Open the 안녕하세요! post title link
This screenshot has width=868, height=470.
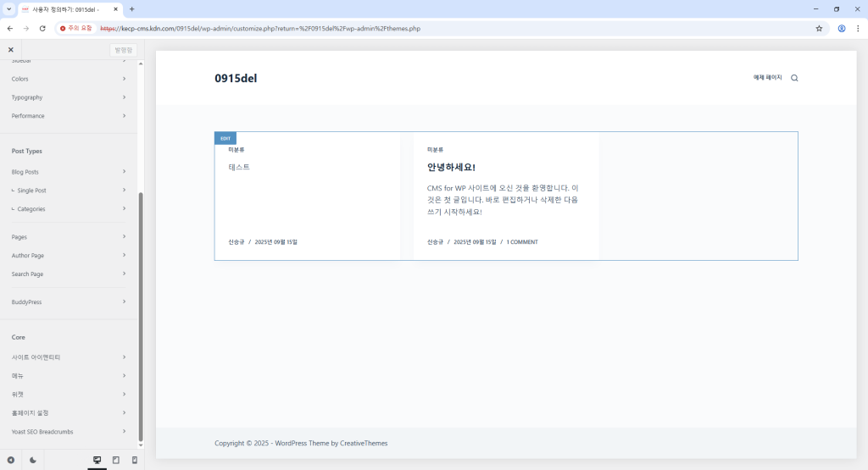click(x=451, y=168)
